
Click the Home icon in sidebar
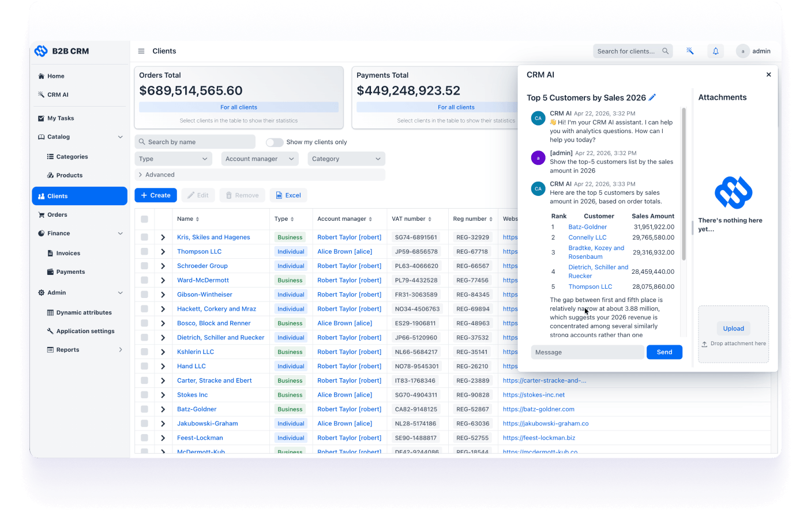pyautogui.click(x=41, y=76)
